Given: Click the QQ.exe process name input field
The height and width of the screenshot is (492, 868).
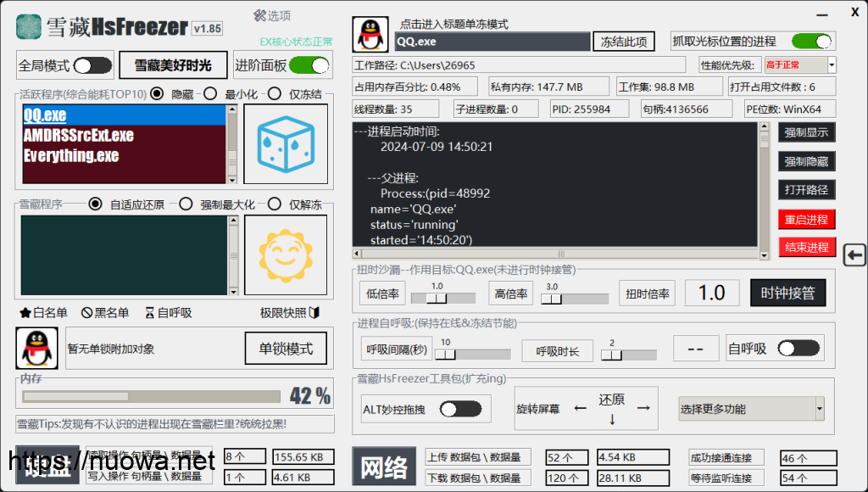Looking at the screenshot, I should [492, 42].
